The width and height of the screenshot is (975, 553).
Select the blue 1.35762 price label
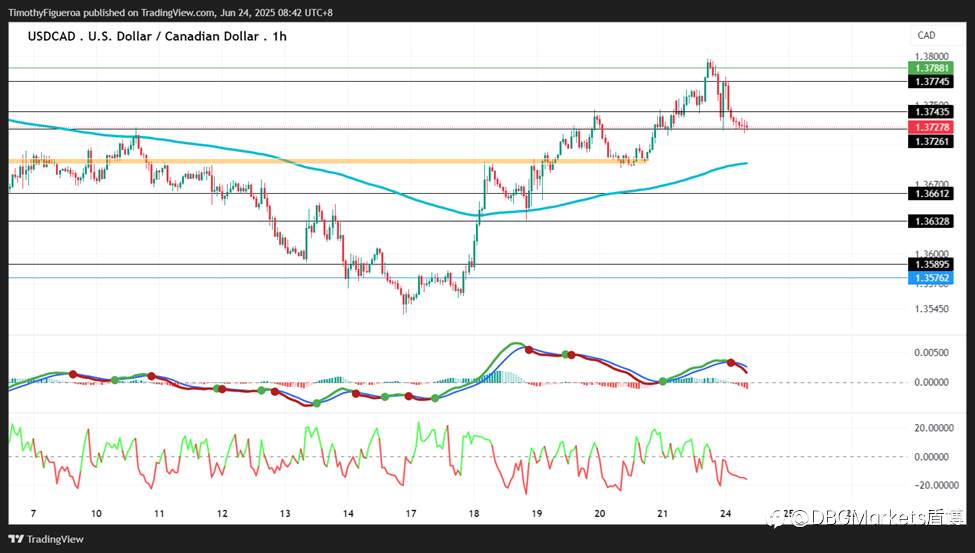click(931, 278)
